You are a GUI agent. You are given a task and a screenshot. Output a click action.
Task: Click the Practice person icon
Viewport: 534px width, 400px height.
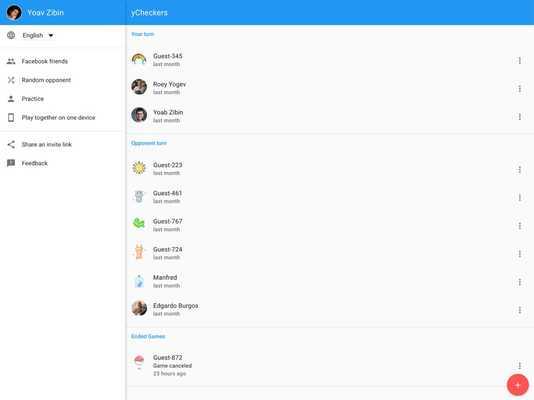(11, 99)
